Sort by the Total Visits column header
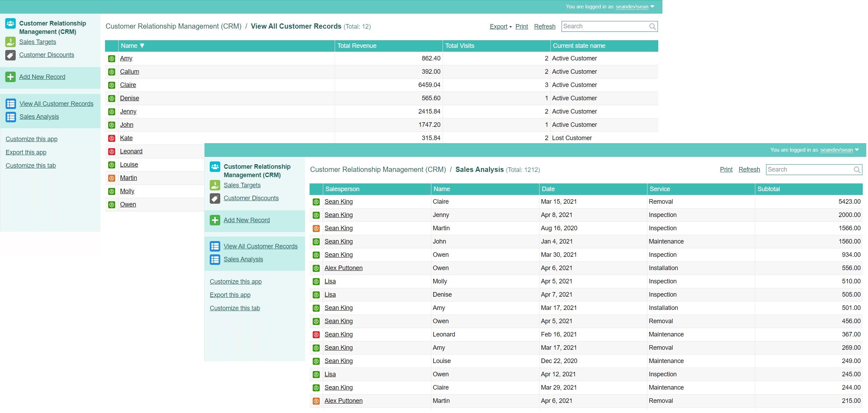 coord(497,46)
